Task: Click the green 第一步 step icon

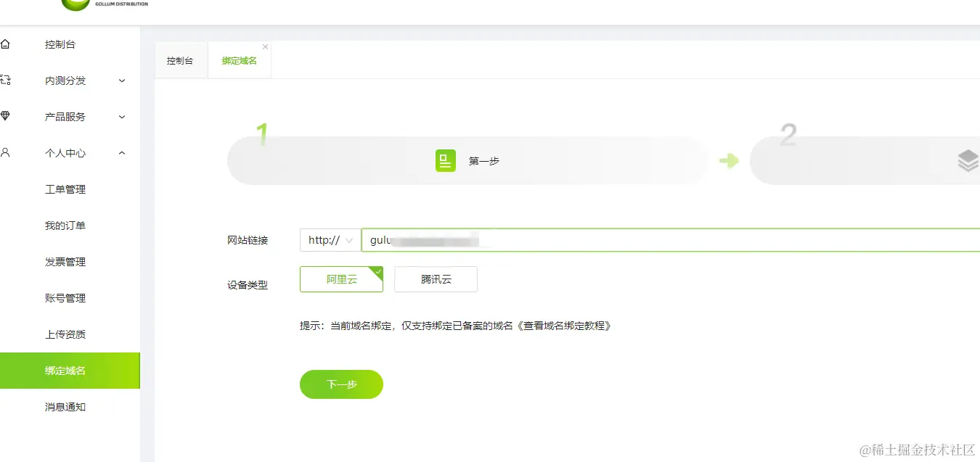Action: click(x=446, y=160)
